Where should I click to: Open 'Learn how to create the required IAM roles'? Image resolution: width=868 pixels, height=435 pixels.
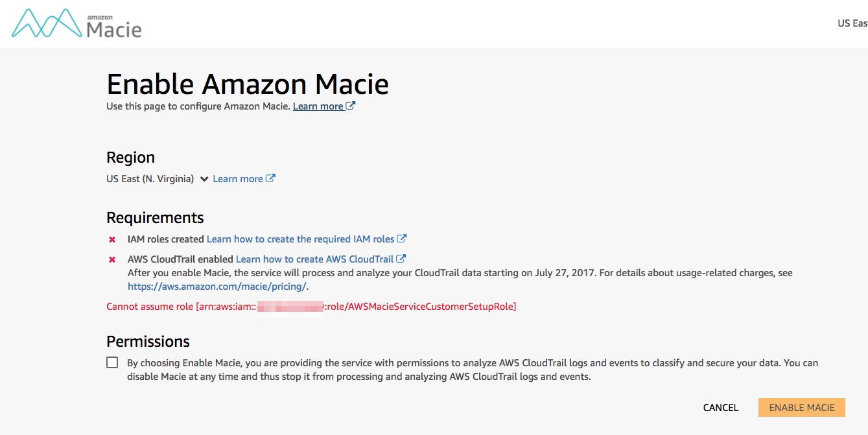tap(301, 238)
